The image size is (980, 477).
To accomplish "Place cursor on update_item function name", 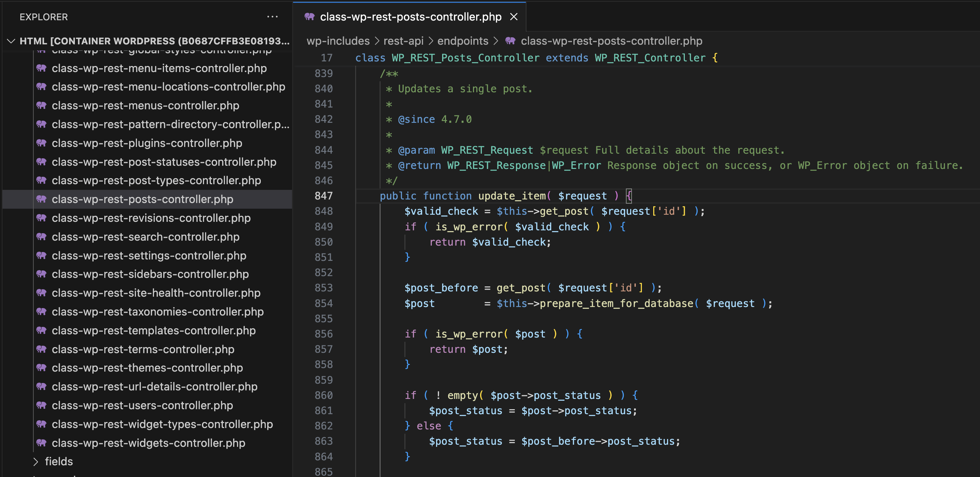I will click(512, 196).
